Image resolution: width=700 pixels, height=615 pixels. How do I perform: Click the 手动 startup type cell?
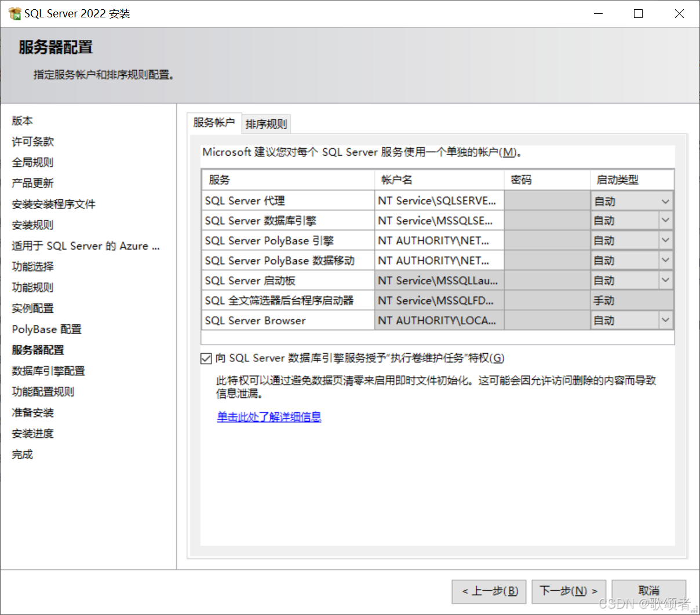point(632,301)
